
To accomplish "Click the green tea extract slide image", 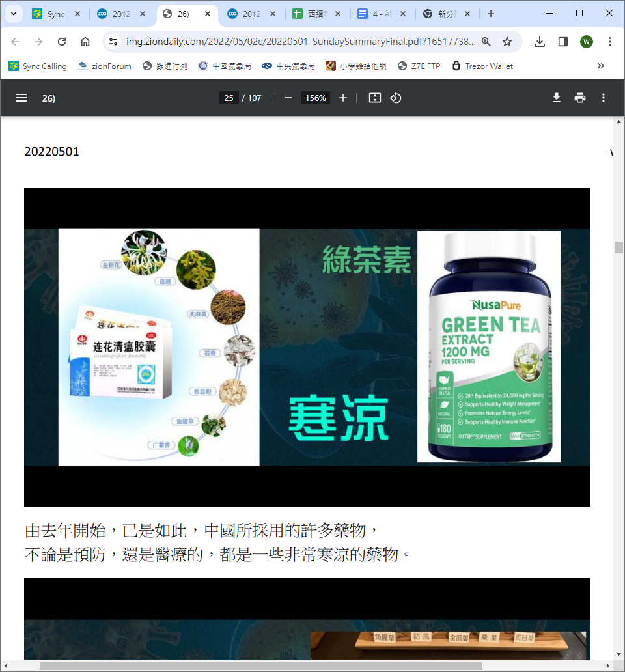I will tap(307, 346).
